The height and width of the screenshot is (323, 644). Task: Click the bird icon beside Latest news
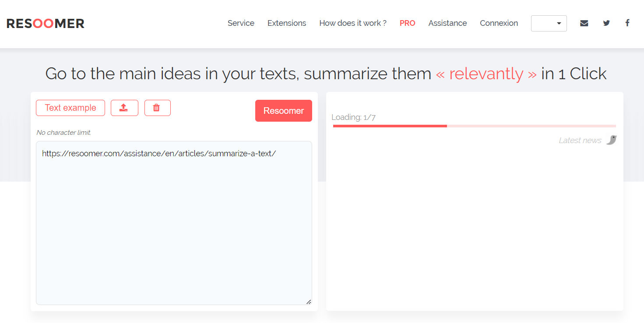pyautogui.click(x=612, y=140)
